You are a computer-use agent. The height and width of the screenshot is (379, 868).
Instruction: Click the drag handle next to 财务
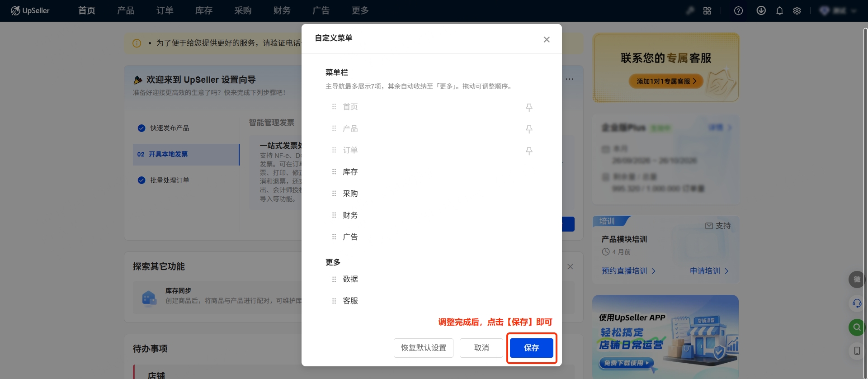click(x=334, y=215)
